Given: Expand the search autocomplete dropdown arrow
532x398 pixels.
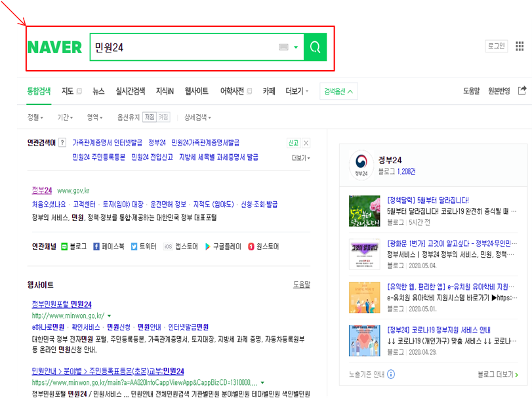Looking at the screenshot, I should pyautogui.click(x=296, y=47).
